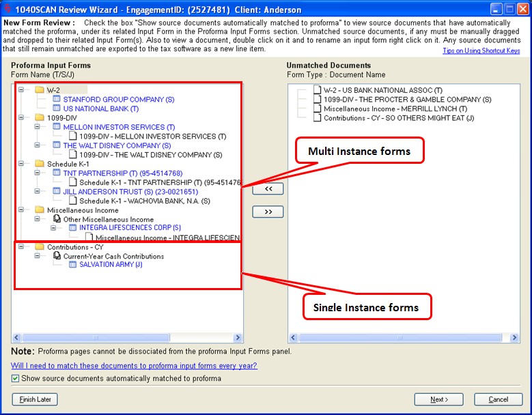
Task: Select SALVATION ARMY (J) form
Action: point(111,264)
